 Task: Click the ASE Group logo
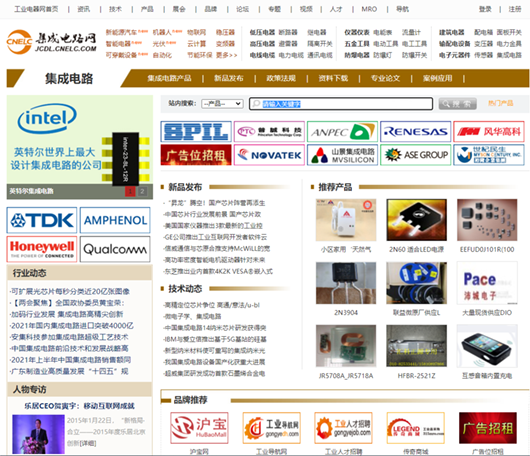(415, 155)
